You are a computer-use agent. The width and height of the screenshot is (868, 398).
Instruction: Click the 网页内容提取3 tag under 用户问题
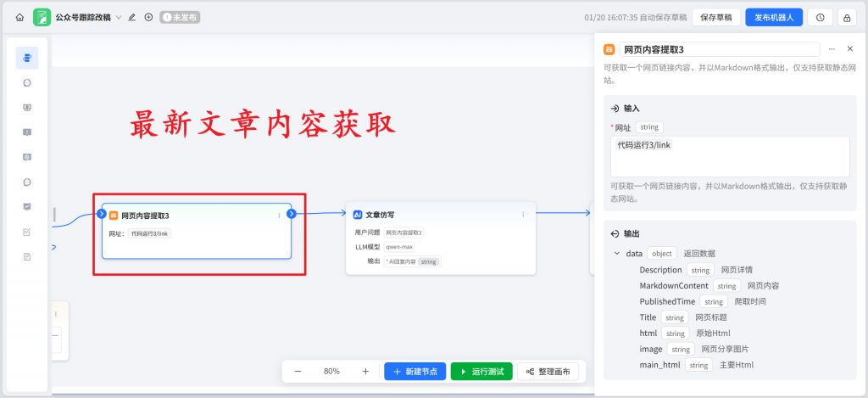[x=404, y=233]
